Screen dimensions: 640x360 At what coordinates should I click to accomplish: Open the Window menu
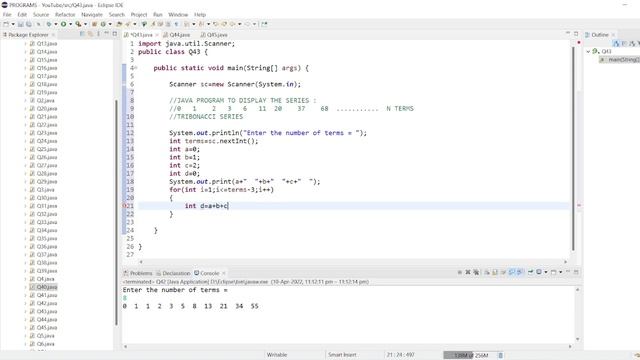pyautogui.click(x=178, y=15)
